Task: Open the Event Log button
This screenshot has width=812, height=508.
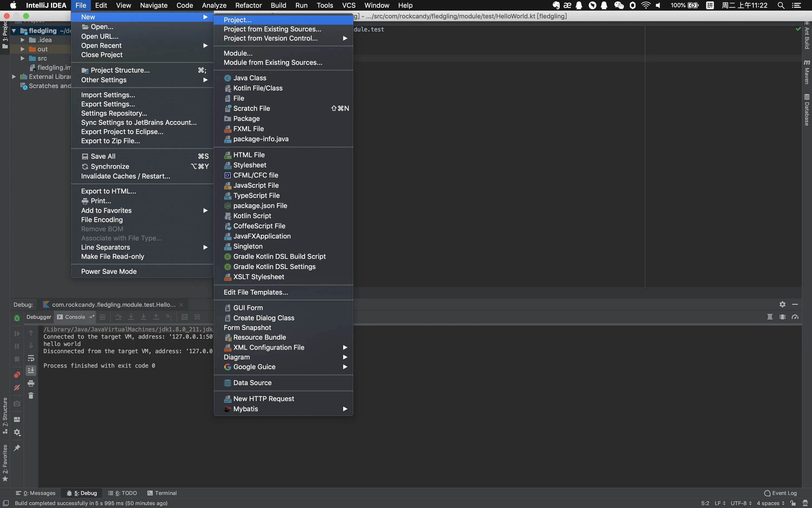Action: tap(780, 493)
